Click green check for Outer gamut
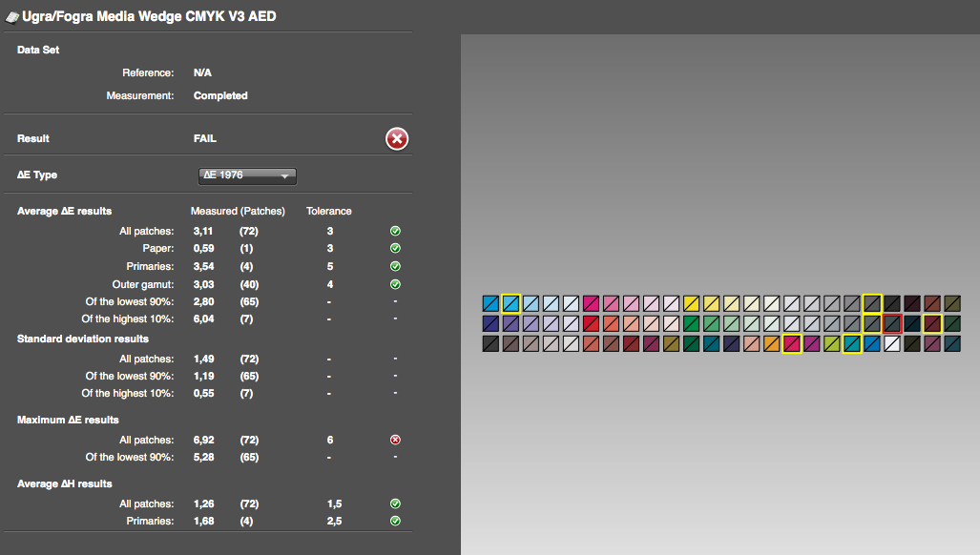 (395, 284)
